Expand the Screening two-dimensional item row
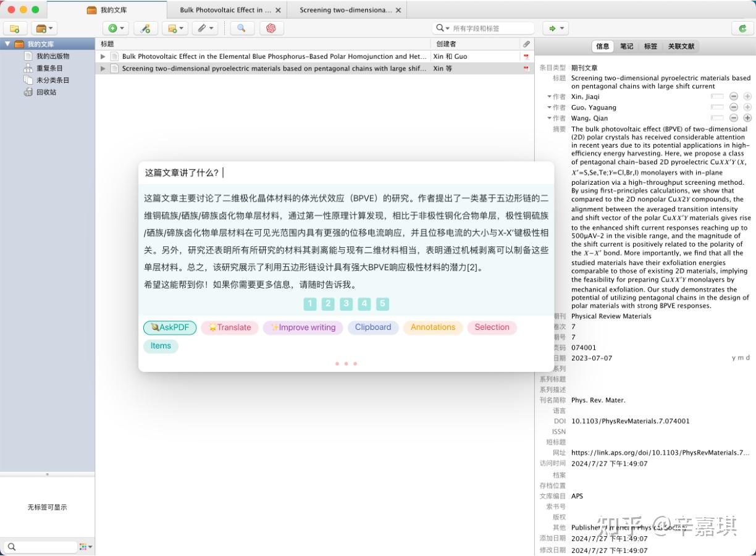This screenshot has height=556, width=756. coord(103,69)
